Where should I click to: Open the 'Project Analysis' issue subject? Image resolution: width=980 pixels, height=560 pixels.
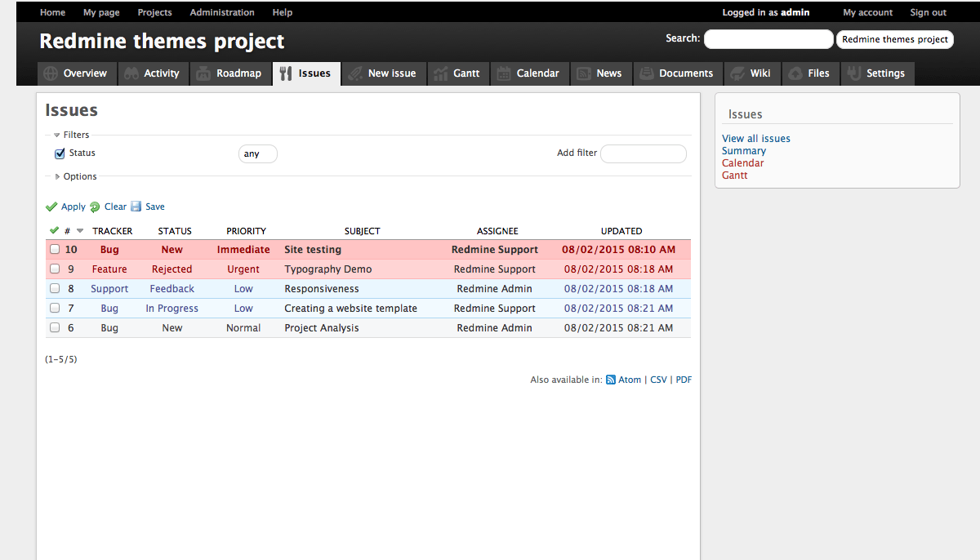322,328
